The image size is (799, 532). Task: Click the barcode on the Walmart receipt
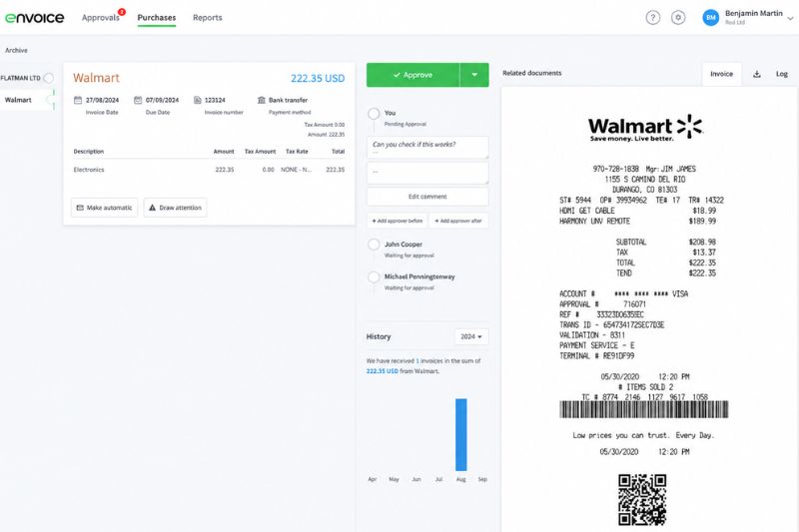644,409
